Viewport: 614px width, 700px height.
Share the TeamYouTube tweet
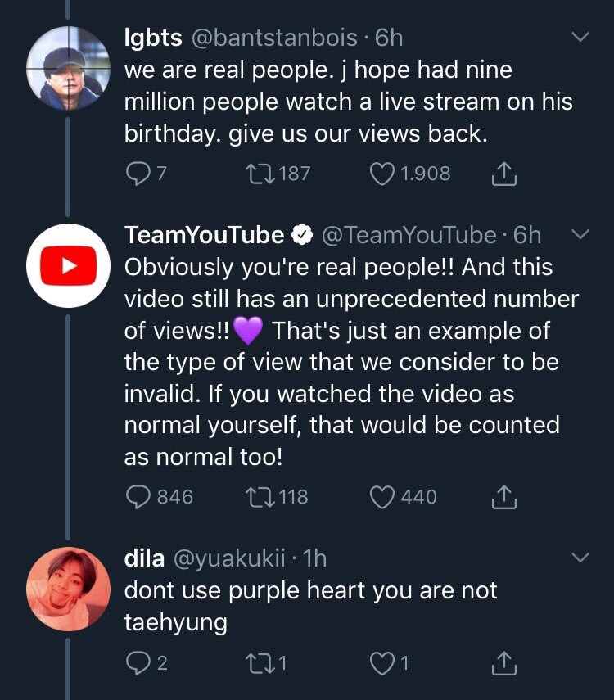(x=504, y=497)
